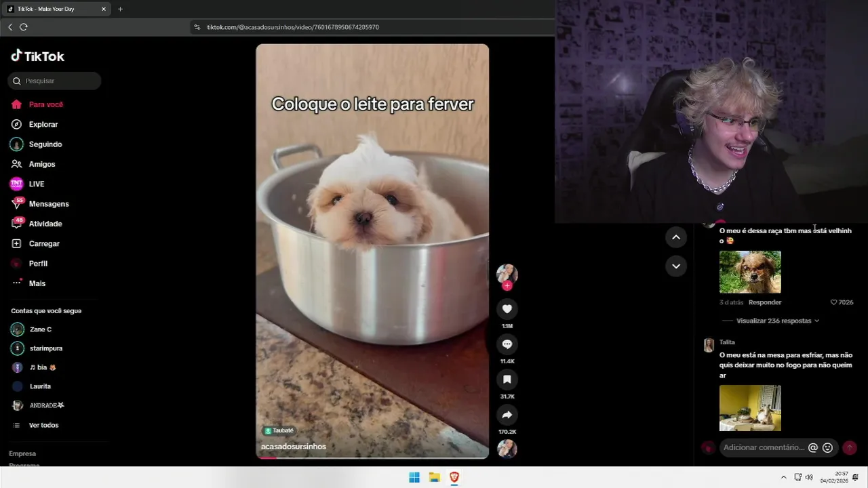Viewport: 868px width, 488px height.
Task: Open the volume tray icon
Action: tap(809, 477)
